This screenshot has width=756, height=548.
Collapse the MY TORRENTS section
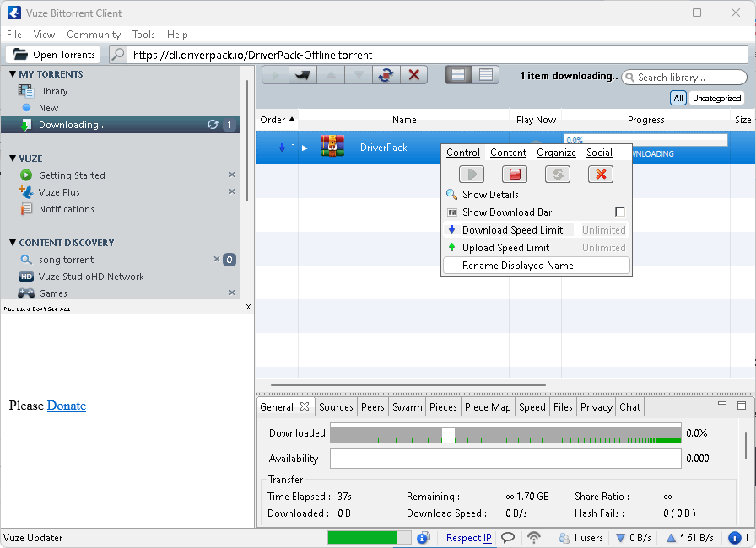coord(13,73)
